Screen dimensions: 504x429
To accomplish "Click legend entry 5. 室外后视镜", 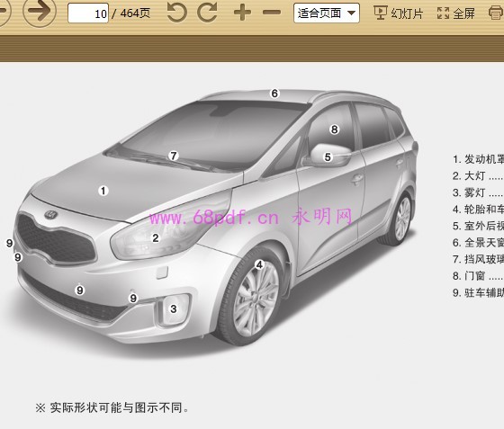I will tap(478, 226).
